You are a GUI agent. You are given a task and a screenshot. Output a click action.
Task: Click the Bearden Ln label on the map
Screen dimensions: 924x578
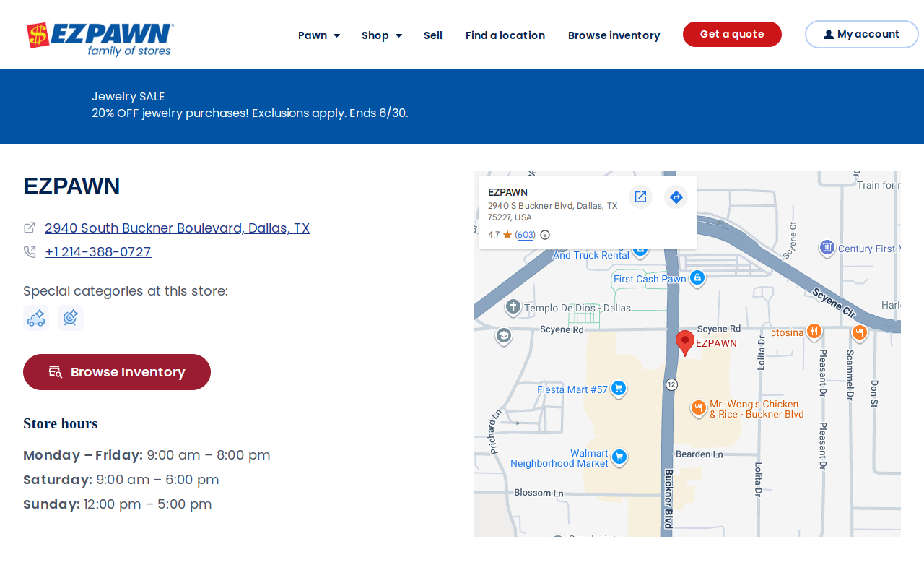click(x=699, y=454)
